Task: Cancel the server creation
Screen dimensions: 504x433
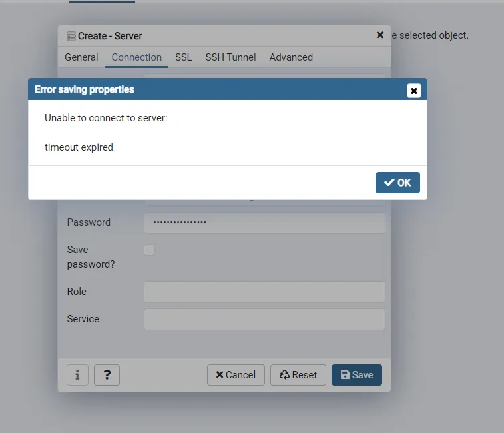Action: pos(236,375)
